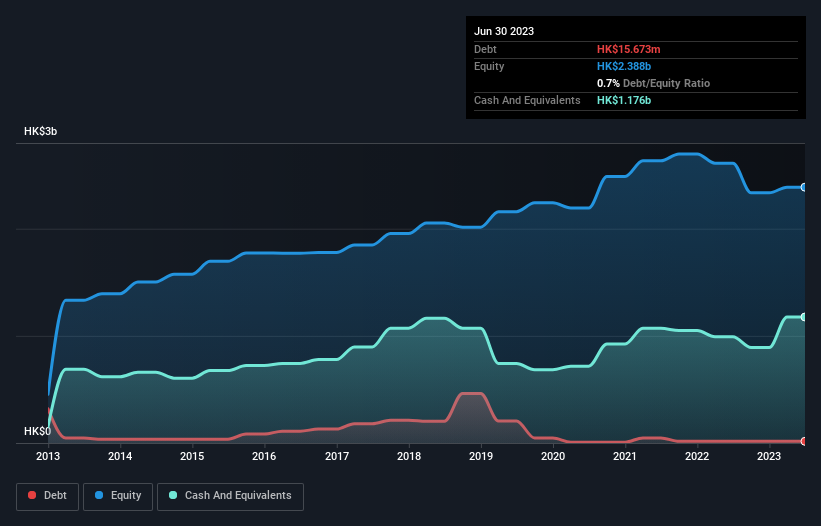This screenshot has width=821, height=526.
Task: Toggle Cash And Equivalents legend button
Action: 230,496
